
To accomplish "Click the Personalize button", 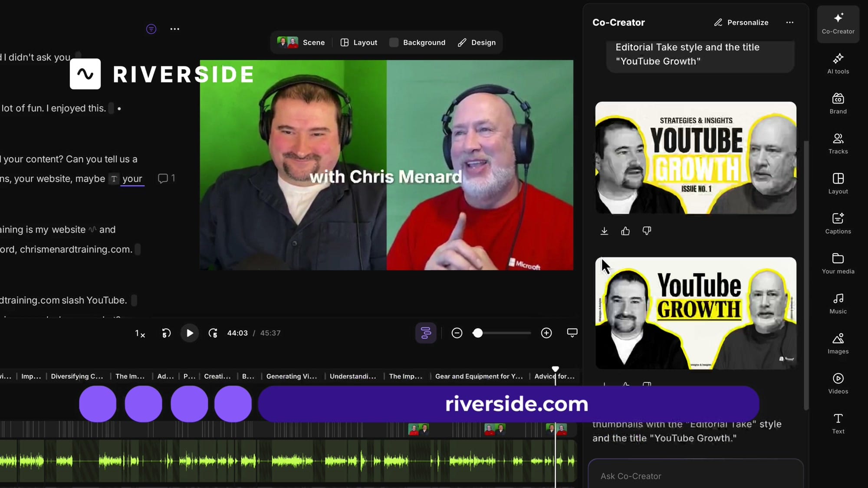I will tap(741, 22).
